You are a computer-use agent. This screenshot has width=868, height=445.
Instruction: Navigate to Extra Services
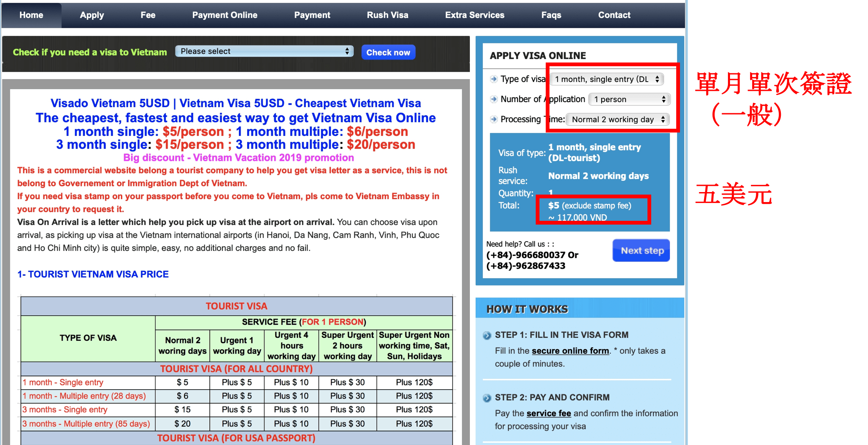pyautogui.click(x=474, y=15)
